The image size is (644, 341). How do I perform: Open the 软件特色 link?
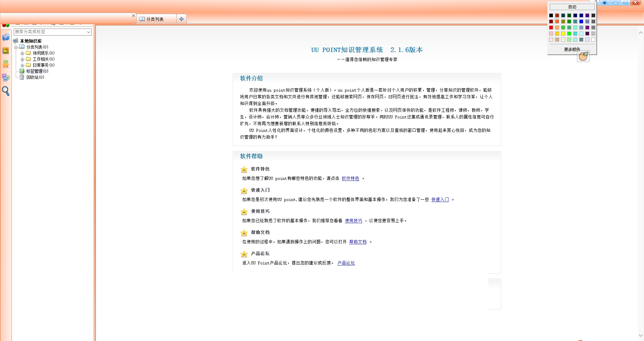click(x=351, y=179)
